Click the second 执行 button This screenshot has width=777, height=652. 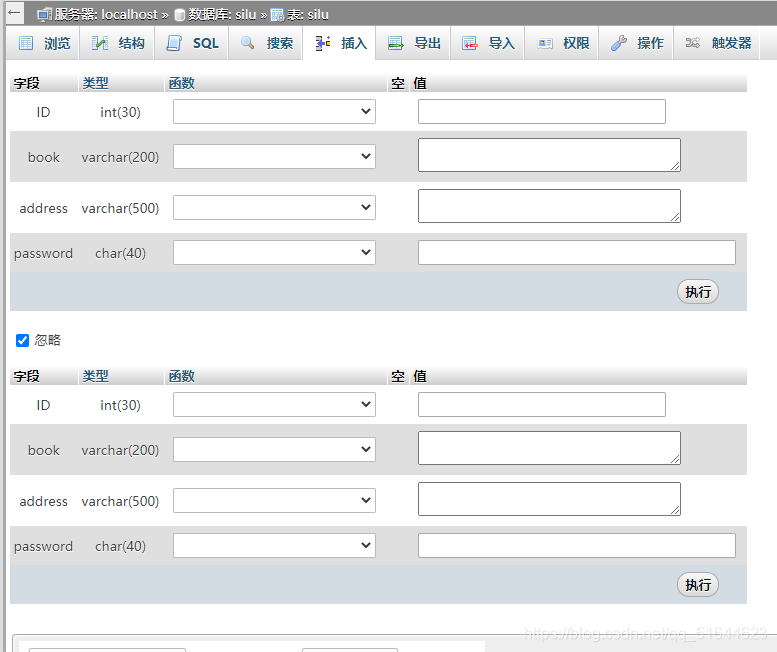(x=698, y=585)
